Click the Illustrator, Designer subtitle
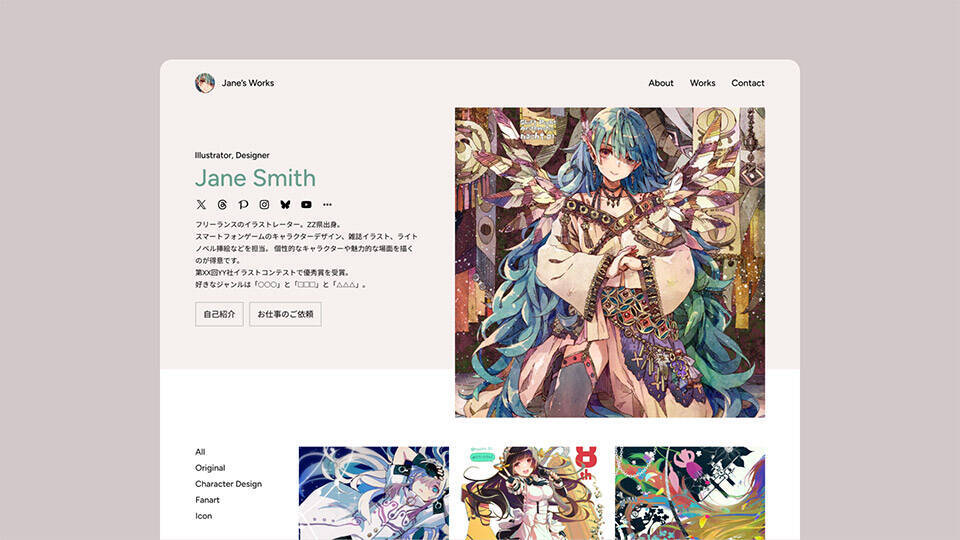960x540 pixels. click(232, 155)
